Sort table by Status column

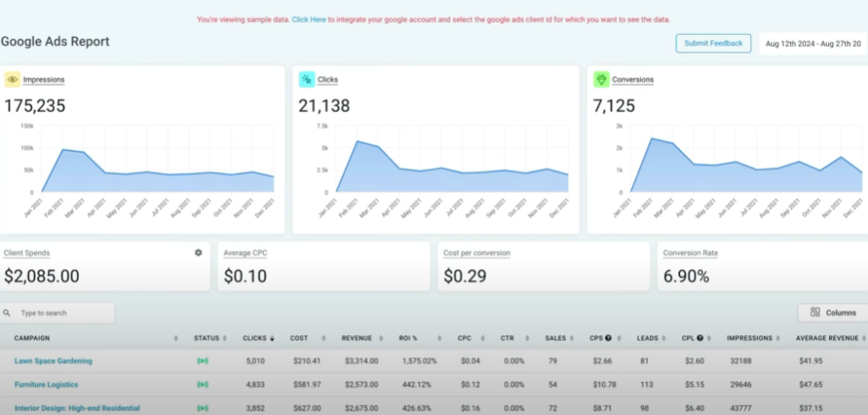[x=224, y=338]
